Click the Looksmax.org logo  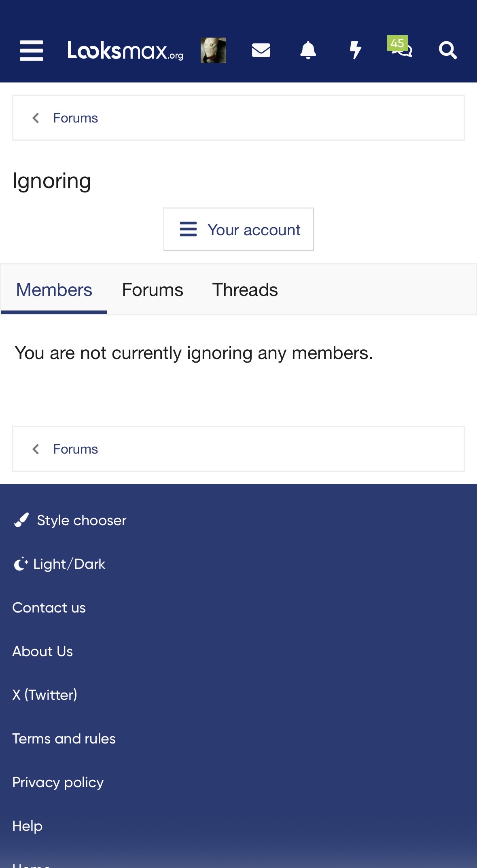125,51
